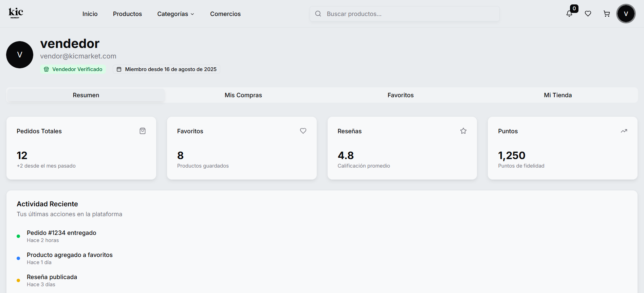The width and height of the screenshot is (644, 293).
Task: Click the 'Hace 3 días' timestamp
Action: (x=41, y=285)
